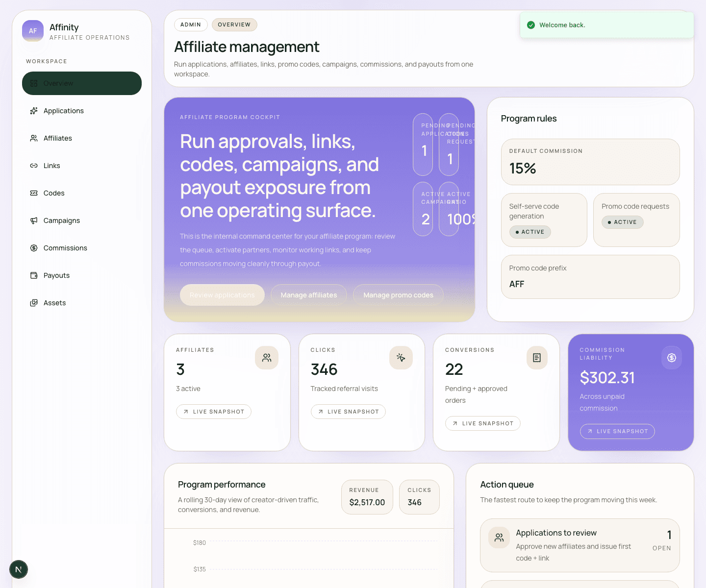The height and width of the screenshot is (588, 706).
Task: Click the people icon on the Affiliates stat card
Action: [267, 358]
